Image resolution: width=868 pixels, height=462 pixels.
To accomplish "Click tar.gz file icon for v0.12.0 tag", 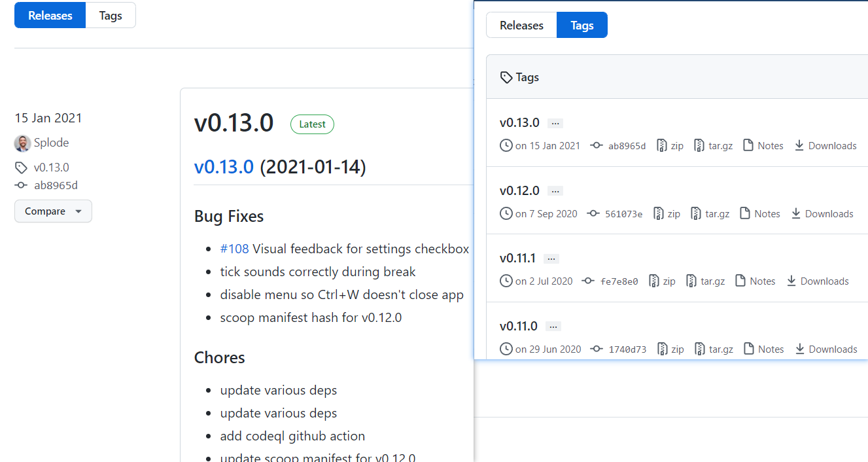I will click(696, 213).
